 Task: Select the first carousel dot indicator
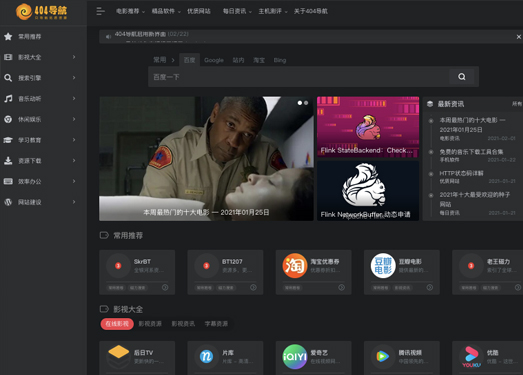[x=300, y=103]
